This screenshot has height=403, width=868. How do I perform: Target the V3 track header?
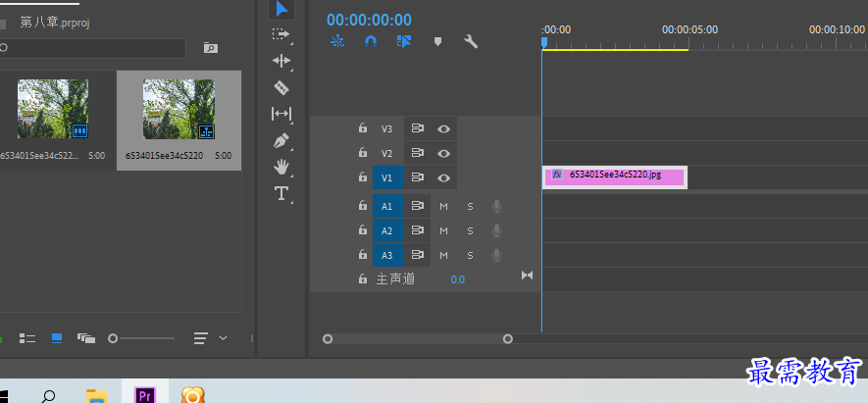[387, 129]
